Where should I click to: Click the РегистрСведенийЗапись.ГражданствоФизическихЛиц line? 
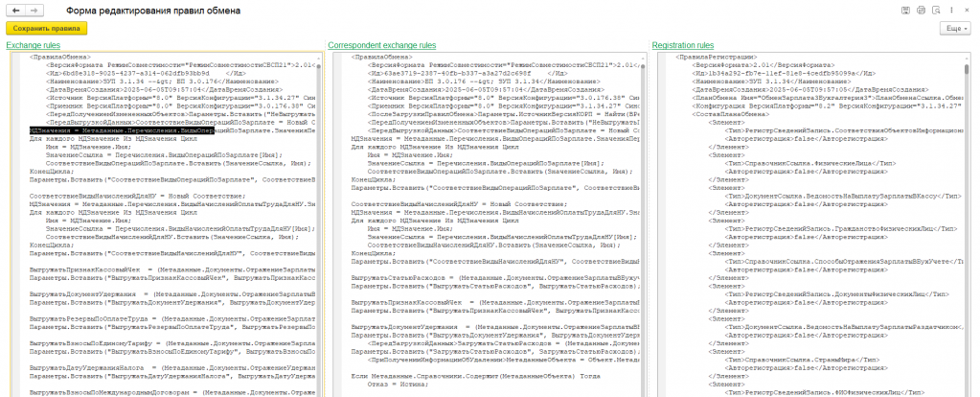[839, 229]
